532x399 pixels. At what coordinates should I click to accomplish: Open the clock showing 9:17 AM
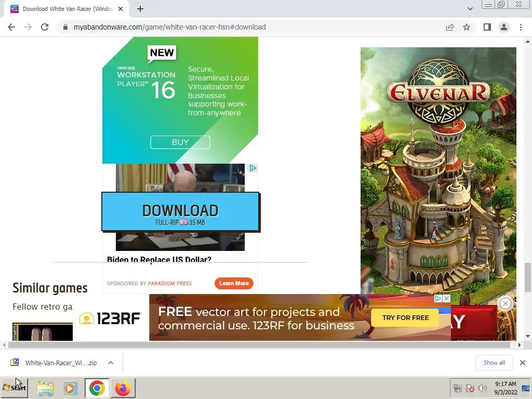point(506,388)
